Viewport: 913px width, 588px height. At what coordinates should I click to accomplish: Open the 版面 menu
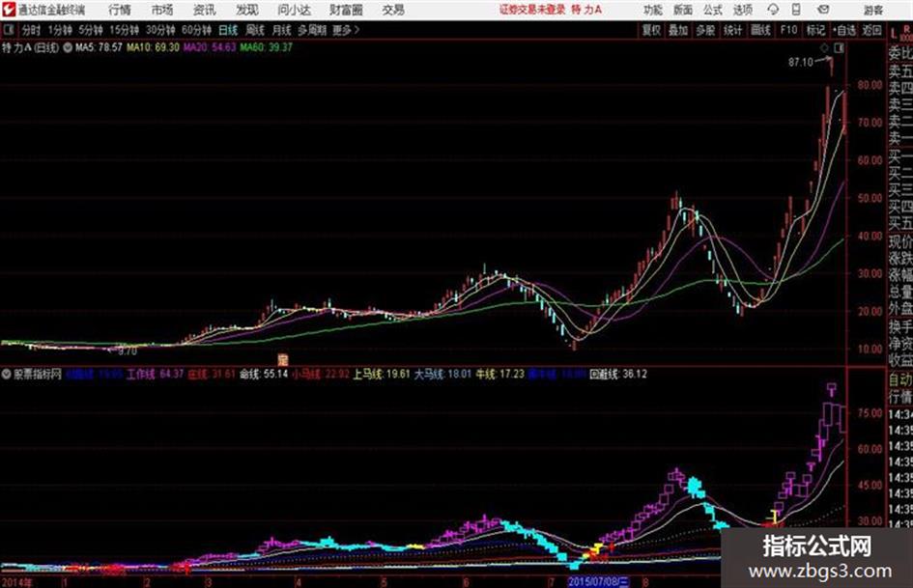click(683, 10)
